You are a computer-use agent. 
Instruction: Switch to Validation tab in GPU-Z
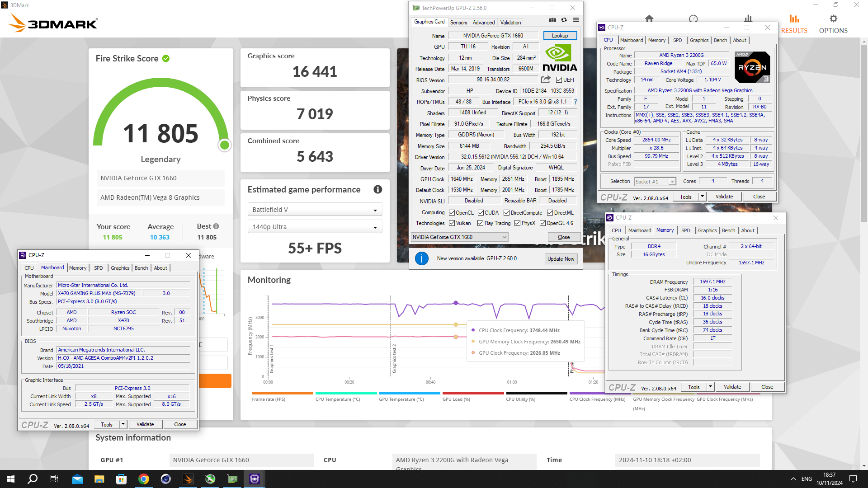[x=510, y=23]
